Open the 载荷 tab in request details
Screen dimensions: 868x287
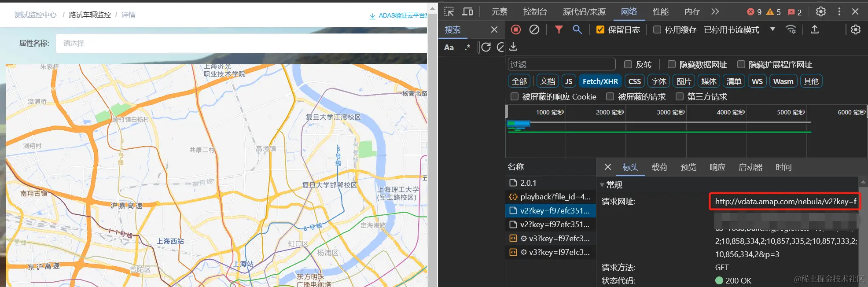pyautogui.click(x=659, y=167)
